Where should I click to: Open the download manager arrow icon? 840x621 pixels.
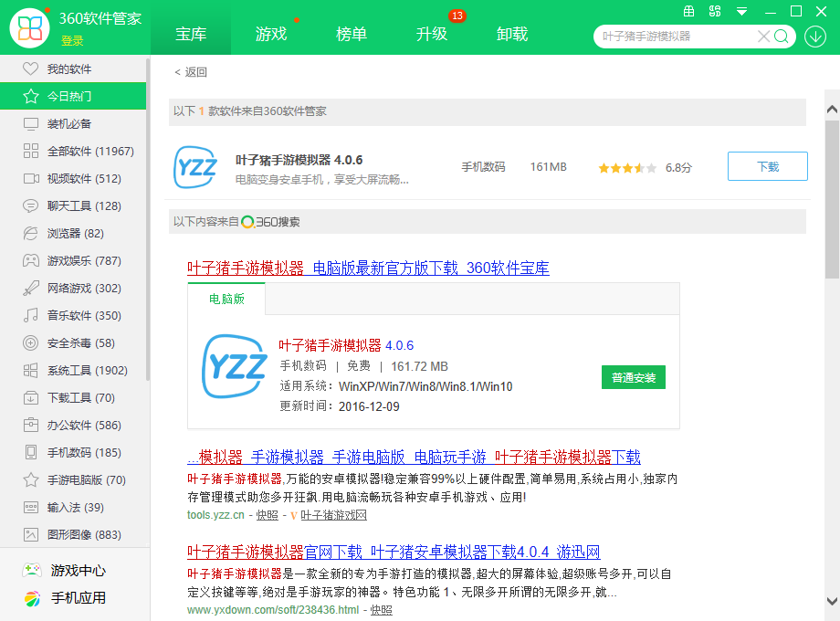point(814,37)
